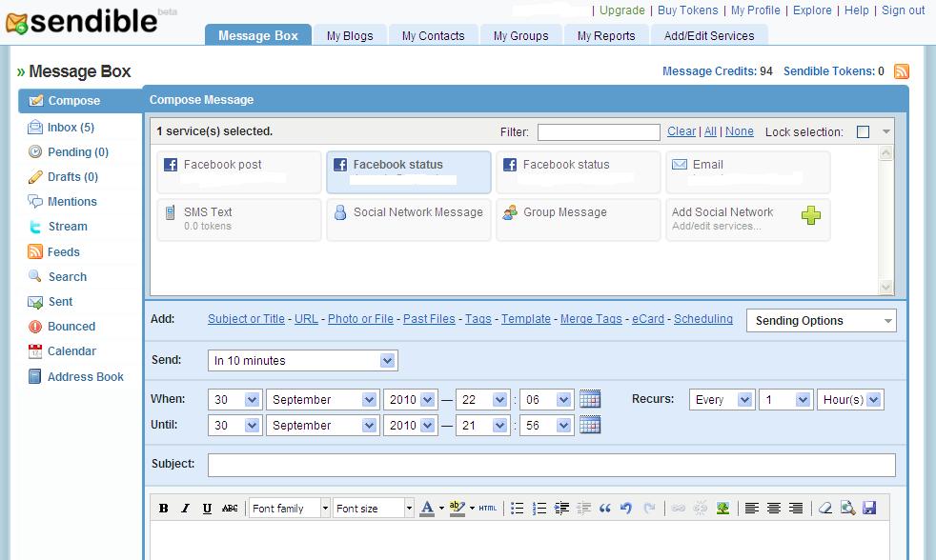Focus the Subject input field

pos(552,465)
